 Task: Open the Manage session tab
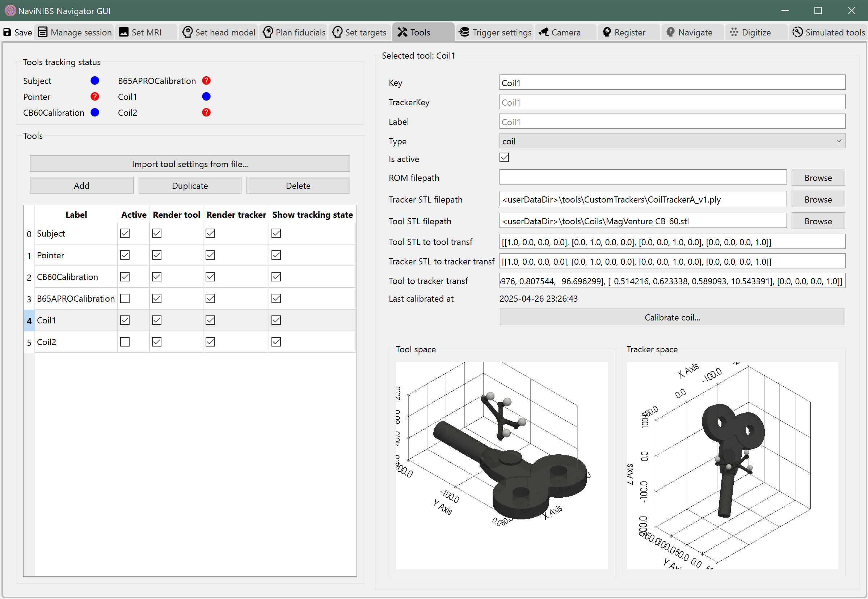(x=75, y=32)
